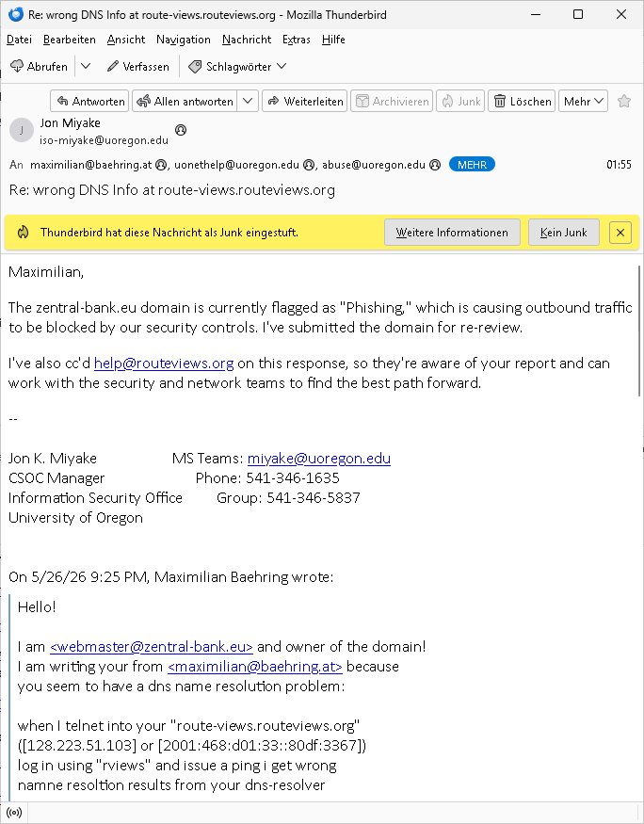The image size is (644, 824).
Task: Open the Extras menu
Action: point(297,40)
